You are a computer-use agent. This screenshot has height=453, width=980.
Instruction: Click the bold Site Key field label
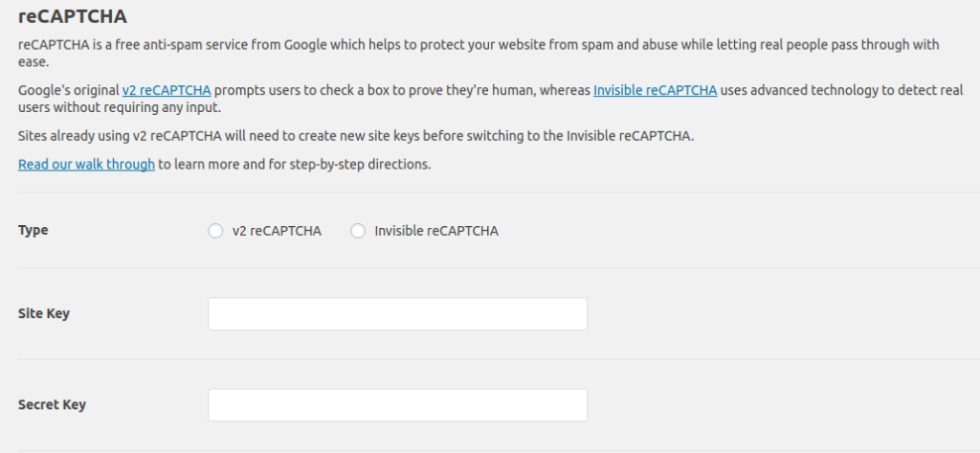pyautogui.click(x=44, y=313)
